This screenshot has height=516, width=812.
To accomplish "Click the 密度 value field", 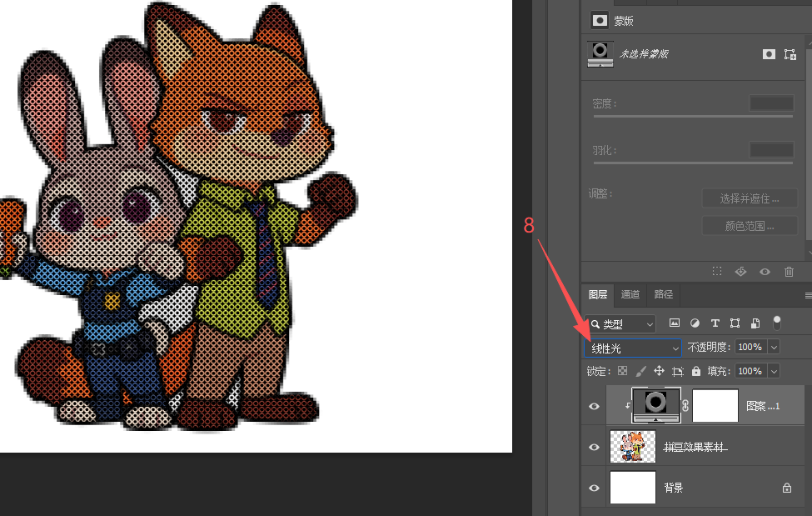I will [771, 103].
